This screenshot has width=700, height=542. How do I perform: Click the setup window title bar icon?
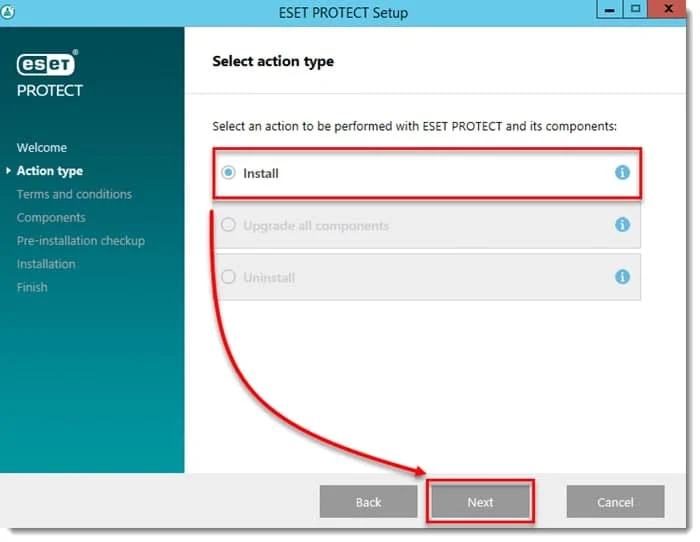point(8,11)
